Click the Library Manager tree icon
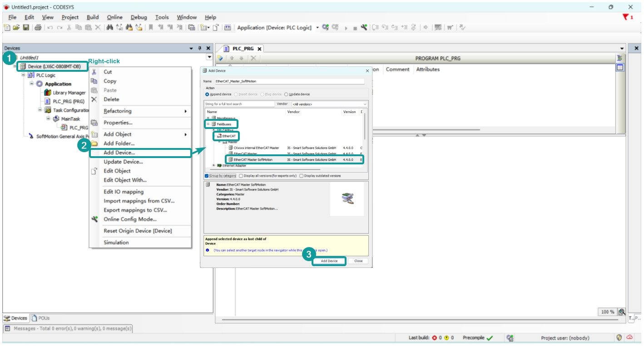The height and width of the screenshot is (346, 644). tap(48, 93)
